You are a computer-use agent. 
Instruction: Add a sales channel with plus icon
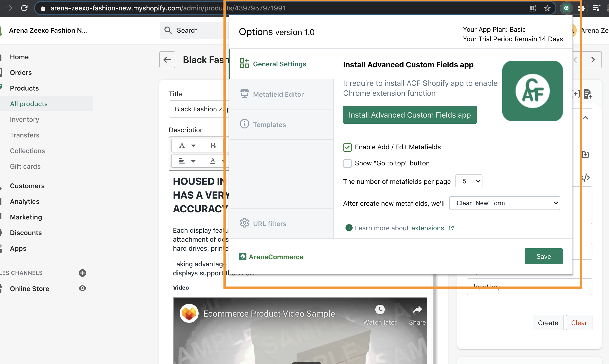click(82, 273)
